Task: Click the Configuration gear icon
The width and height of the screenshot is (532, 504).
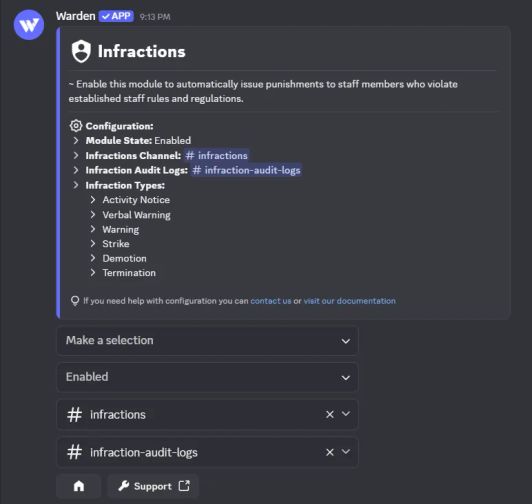Action: (76, 126)
